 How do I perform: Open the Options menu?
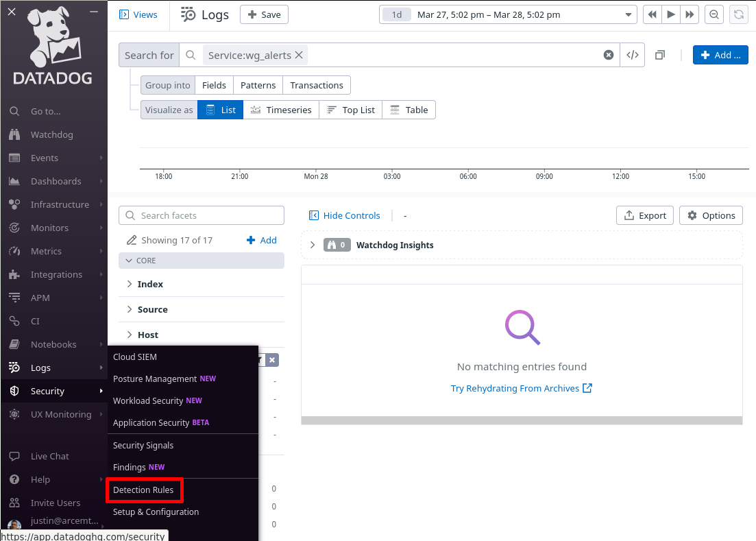tap(711, 215)
